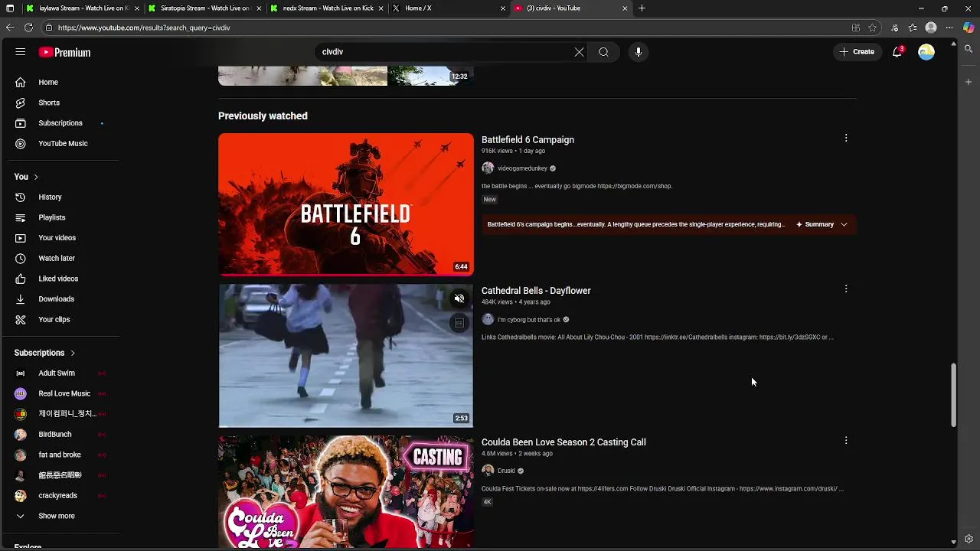980x551 pixels.
Task: Expand the You section
Action: pos(26,177)
